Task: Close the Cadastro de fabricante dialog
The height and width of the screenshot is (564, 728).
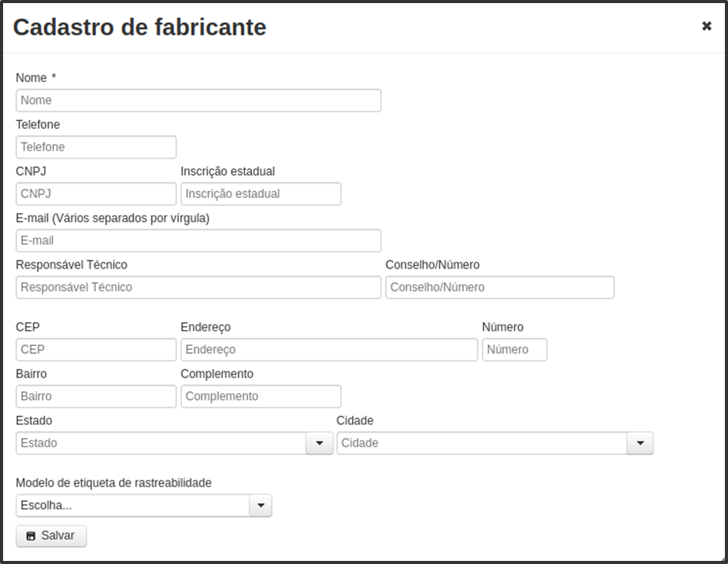Action: click(x=706, y=26)
